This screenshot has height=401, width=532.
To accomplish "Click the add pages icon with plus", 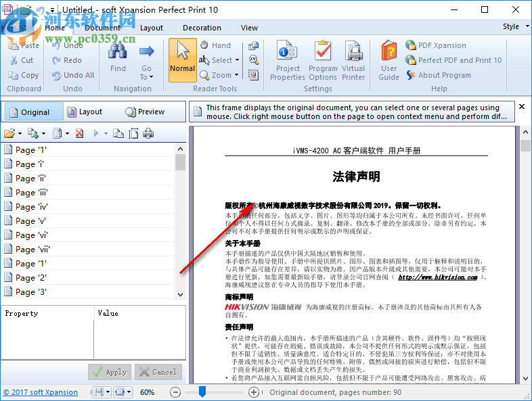I will click(x=33, y=133).
